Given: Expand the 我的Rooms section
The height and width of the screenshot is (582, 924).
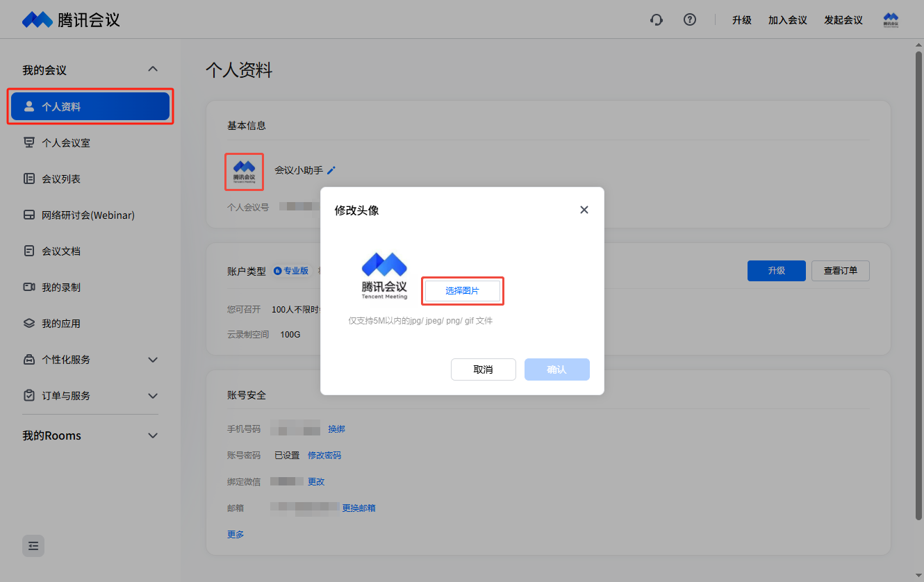Looking at the screenshot, I should coord(154,435).
